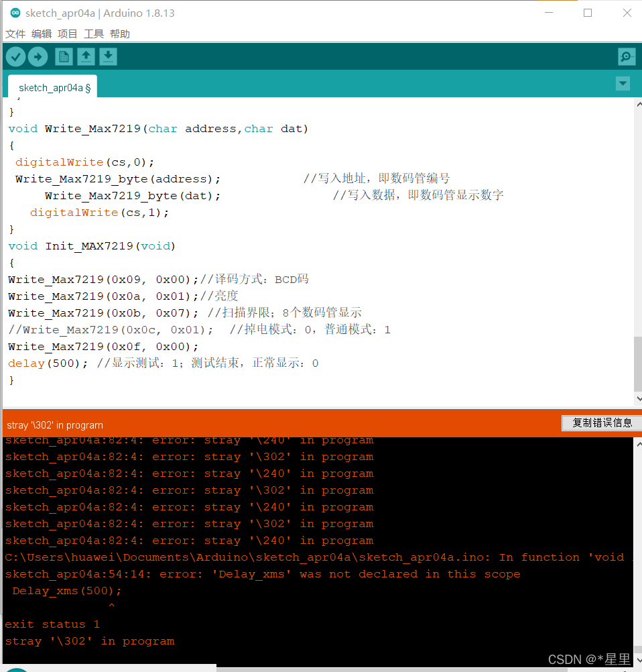
Task: Click the function header 'void Write_Max7219(char address,char dat)'
Action: pos(158,129)
